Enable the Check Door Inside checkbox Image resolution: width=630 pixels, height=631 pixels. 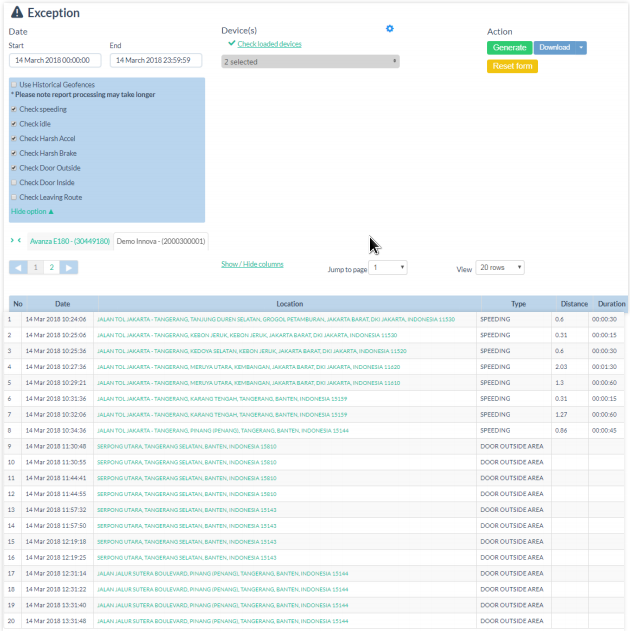[x=14, y=182]
